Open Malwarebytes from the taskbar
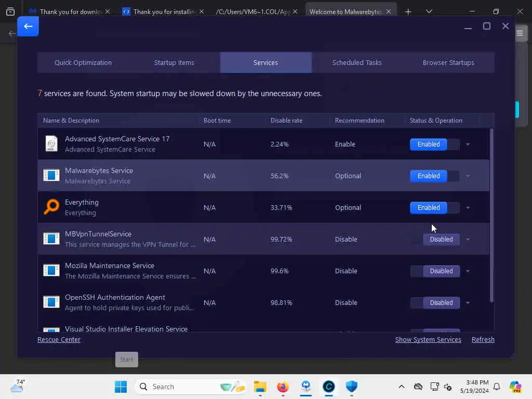The image size is (532, 399). [x=306, y=387]
